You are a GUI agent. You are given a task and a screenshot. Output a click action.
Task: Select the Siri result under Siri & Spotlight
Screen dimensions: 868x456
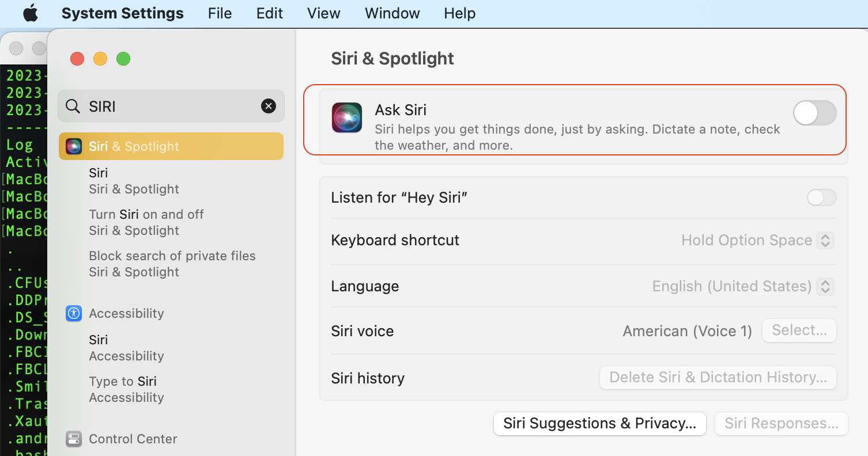(x=134, y=181)
